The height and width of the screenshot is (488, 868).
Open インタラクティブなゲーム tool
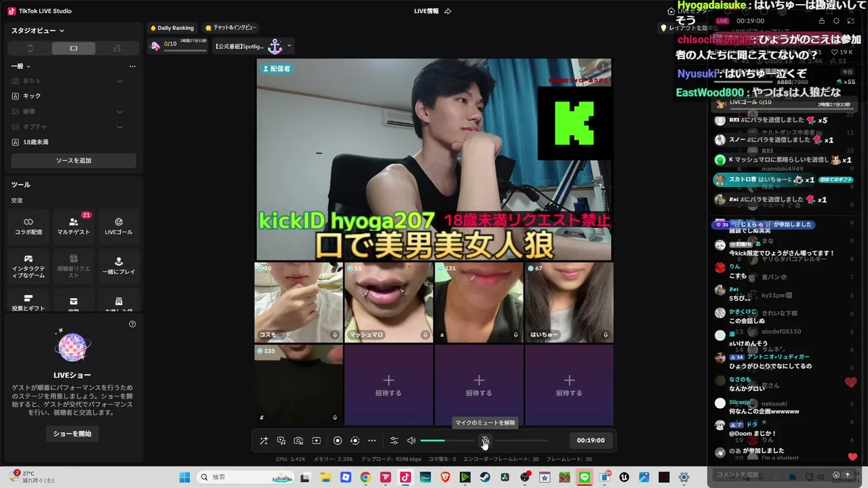(x=28, y=267)
